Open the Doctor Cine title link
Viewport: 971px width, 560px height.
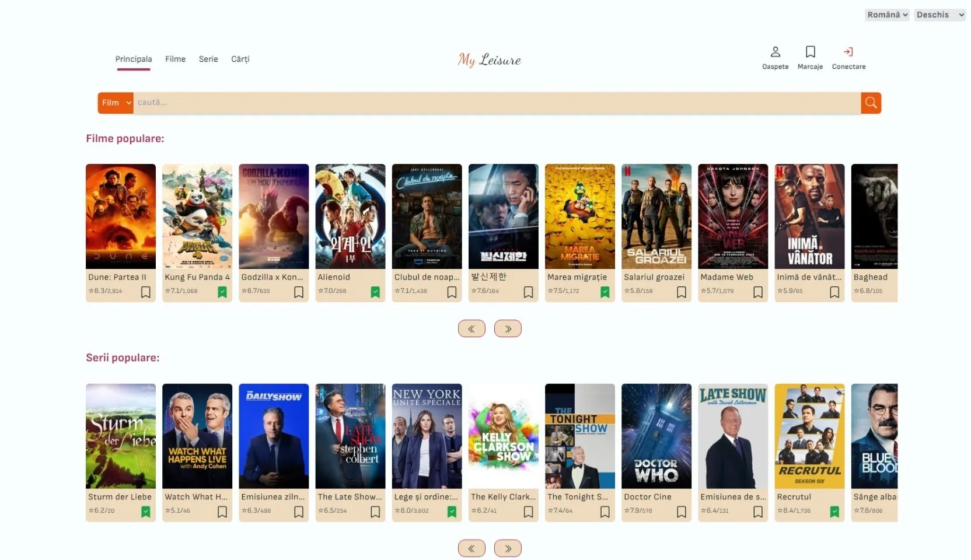(x=648, y=497)
